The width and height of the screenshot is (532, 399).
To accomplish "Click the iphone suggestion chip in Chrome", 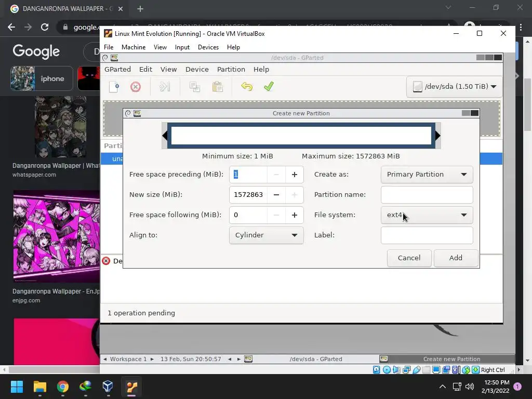I will click(42, 79).
